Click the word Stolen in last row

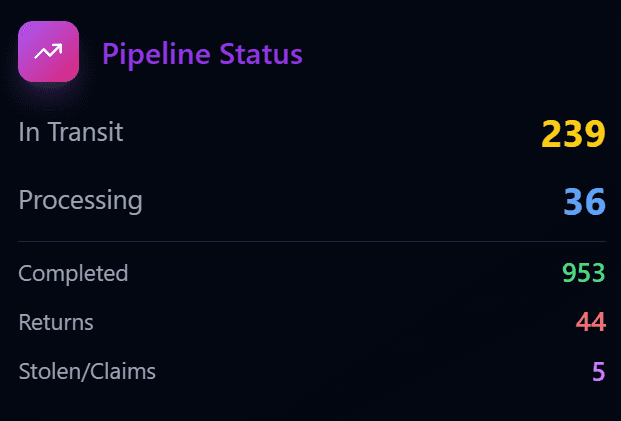(48, 372)
